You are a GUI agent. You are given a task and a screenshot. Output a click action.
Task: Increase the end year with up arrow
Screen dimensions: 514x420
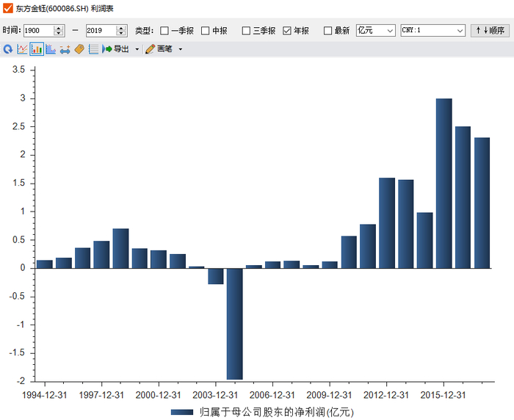click(121, 28)
